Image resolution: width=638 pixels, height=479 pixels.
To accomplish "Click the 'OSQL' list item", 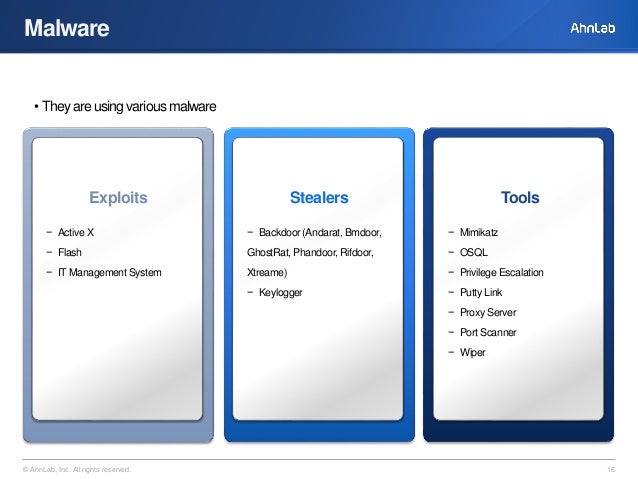I will (474, 252).
